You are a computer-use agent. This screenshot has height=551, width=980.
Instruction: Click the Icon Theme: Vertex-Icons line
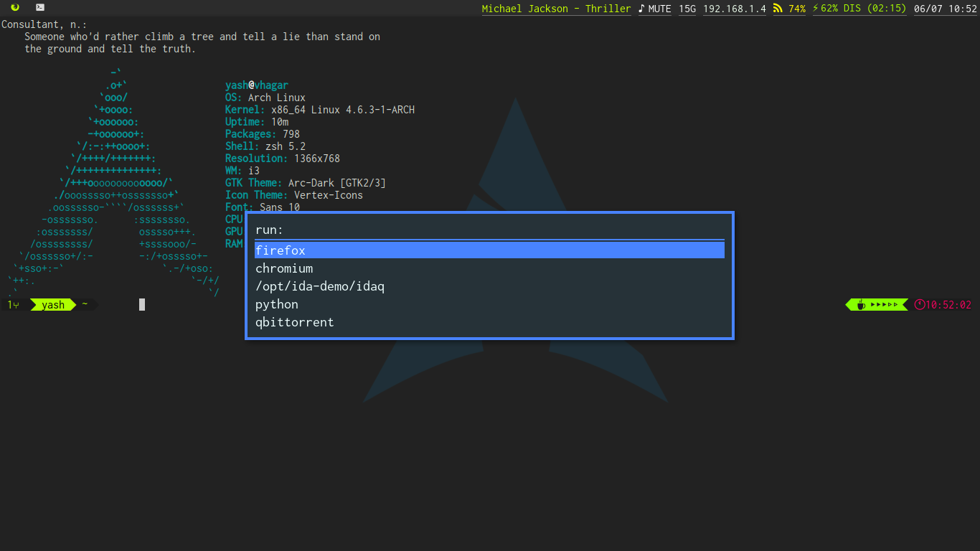click(294, 195)
